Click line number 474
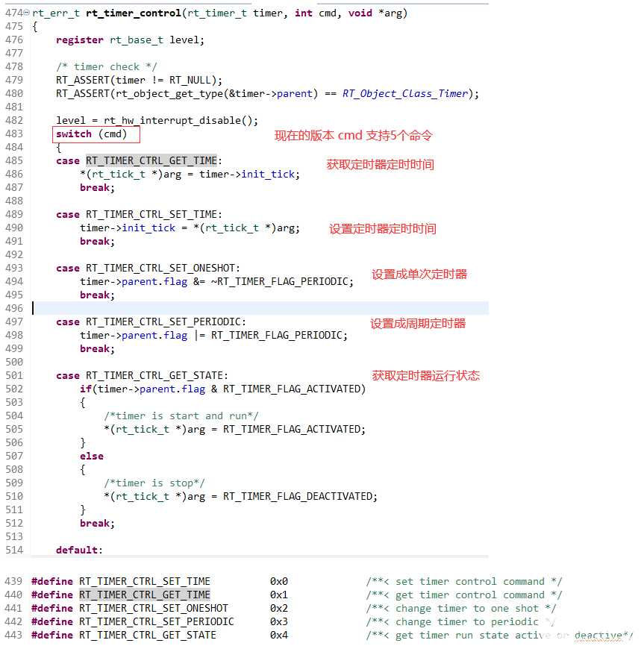 (x=13, y=13)
